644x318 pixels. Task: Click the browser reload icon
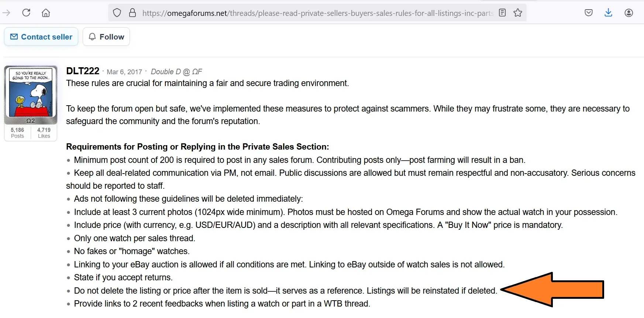point(26,13)
